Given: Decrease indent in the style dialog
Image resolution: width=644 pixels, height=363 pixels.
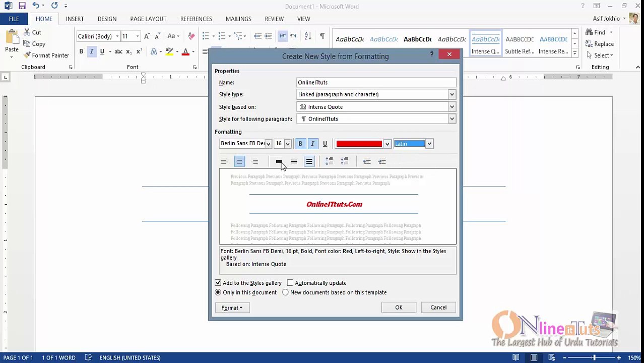Looking at the screenshot, I should tap(367, 161).
